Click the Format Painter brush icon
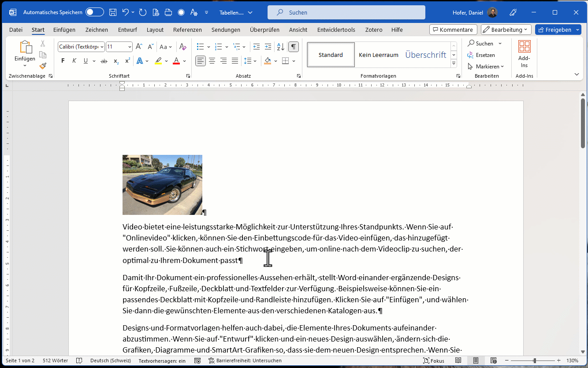 pyautogui.click(x=43, y=66)
